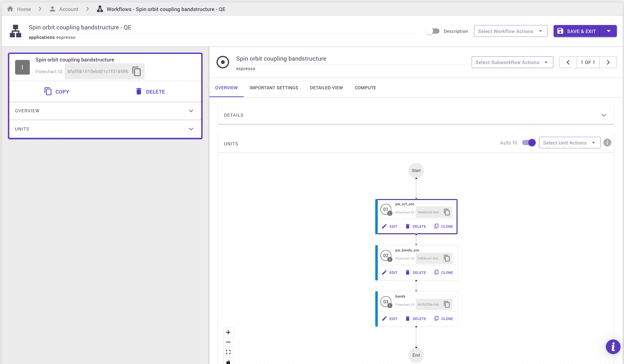Open Select Unit Actions dropdown
This screenshot has width=624, height=364.
[x=570, y=143]
